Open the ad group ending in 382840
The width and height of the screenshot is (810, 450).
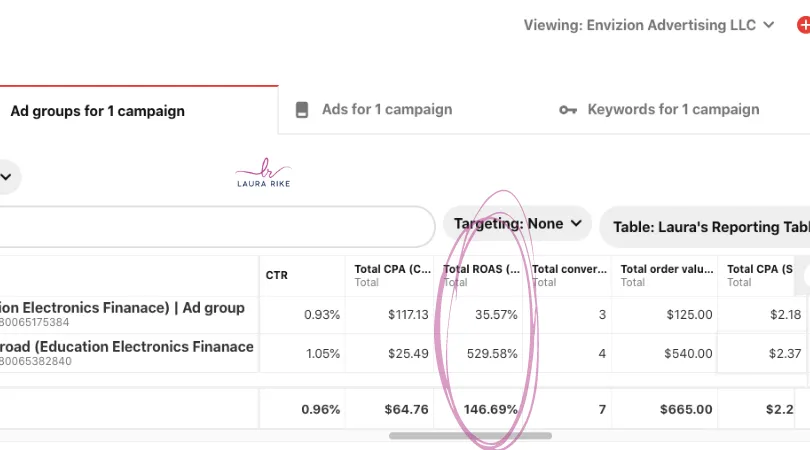tap(127, 347)
